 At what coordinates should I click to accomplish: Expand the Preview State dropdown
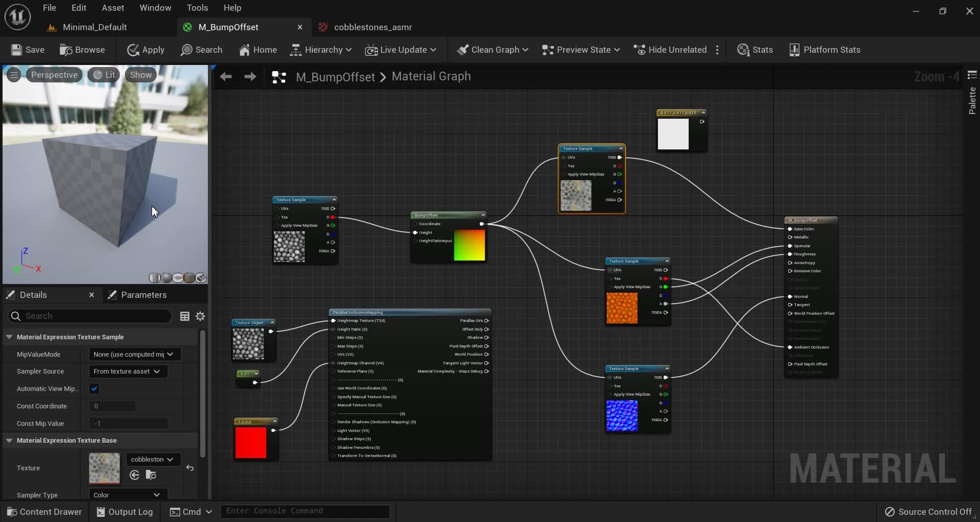(x=581, y=49)
